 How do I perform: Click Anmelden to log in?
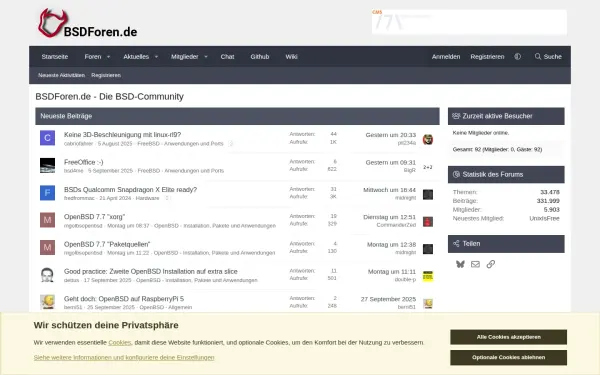[x=446, y=57]
